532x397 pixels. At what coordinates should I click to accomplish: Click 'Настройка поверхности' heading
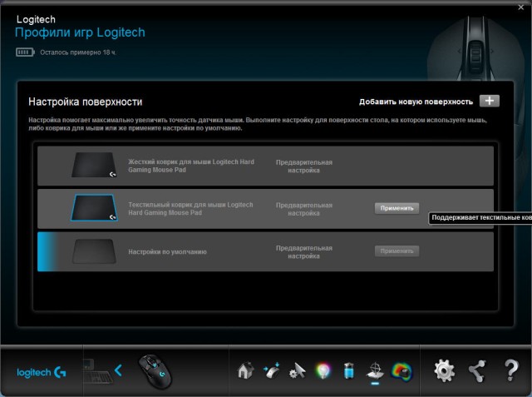[x=85, y=102]
